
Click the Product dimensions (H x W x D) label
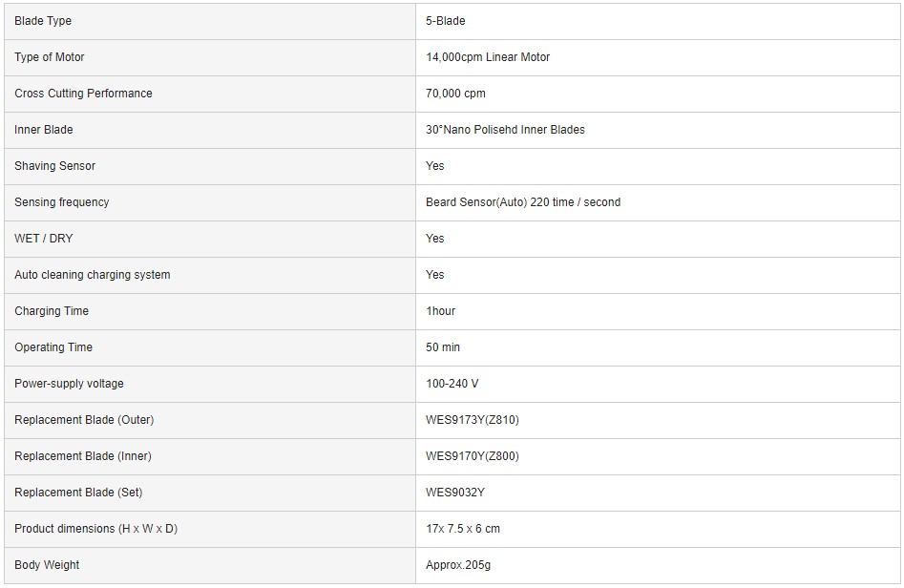95,529
